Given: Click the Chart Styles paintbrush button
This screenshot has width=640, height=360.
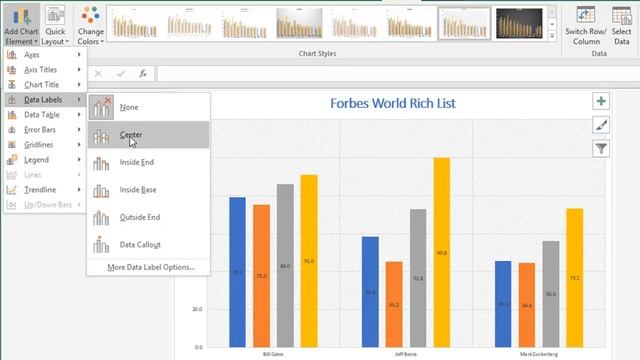Looking at the screenshot, I should (x=601, y=125).
